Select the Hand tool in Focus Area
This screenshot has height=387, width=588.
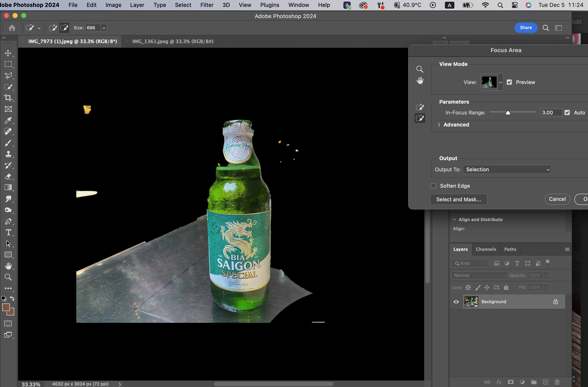tap(420, 80)
